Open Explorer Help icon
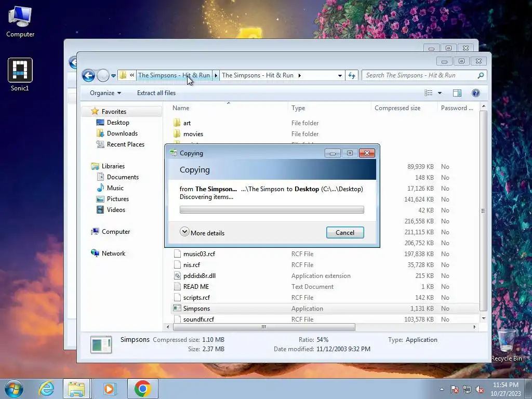Viewport: 532px width, 399px height. click(x=476, y=93)
